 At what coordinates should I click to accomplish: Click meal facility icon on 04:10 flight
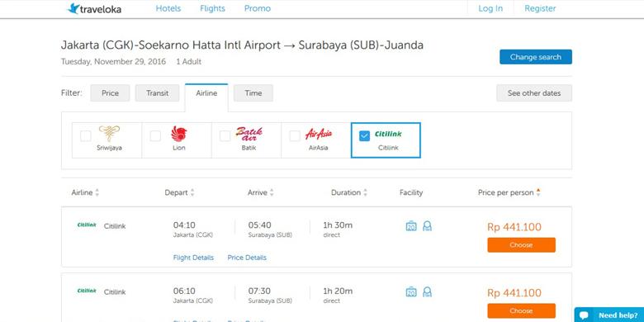tap(427, 226)
